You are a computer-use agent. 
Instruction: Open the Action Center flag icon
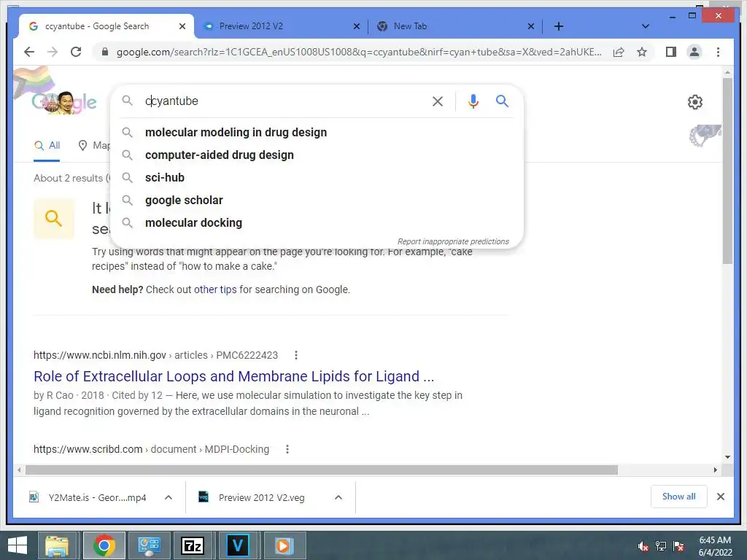(678, 546)
